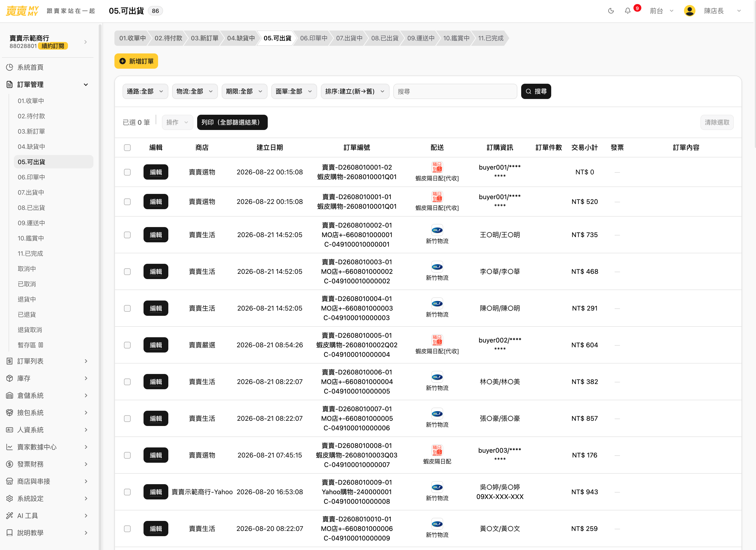Toggle dark mode moon icon
This screenshot has width=756, height=550.
click(x=611, y=11)
